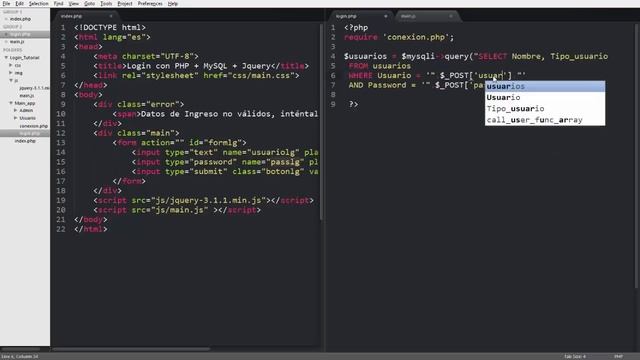Select 'Usuario' autocomplete suggestion
Image resolution: width=640 pixels, height=360 pixels.
[545, 98]
